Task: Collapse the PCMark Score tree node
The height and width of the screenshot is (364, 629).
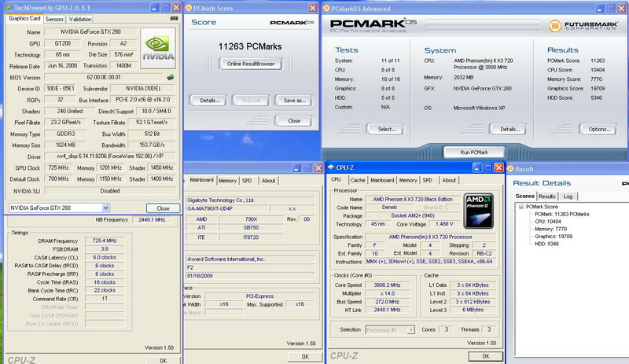Action: (521, 207)
